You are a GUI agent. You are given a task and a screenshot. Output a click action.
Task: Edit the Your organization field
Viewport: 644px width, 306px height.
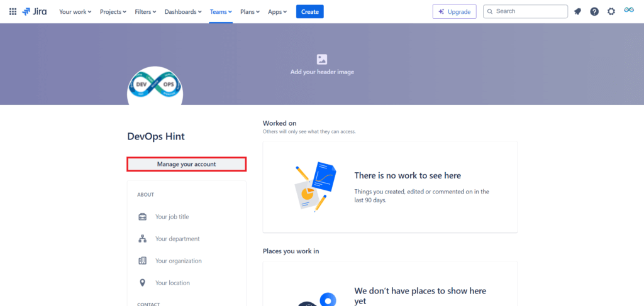click(x=178, y=261)
